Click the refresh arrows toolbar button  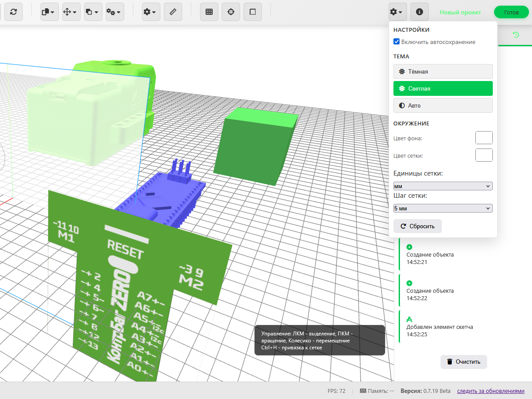click(x=14, y=12)
